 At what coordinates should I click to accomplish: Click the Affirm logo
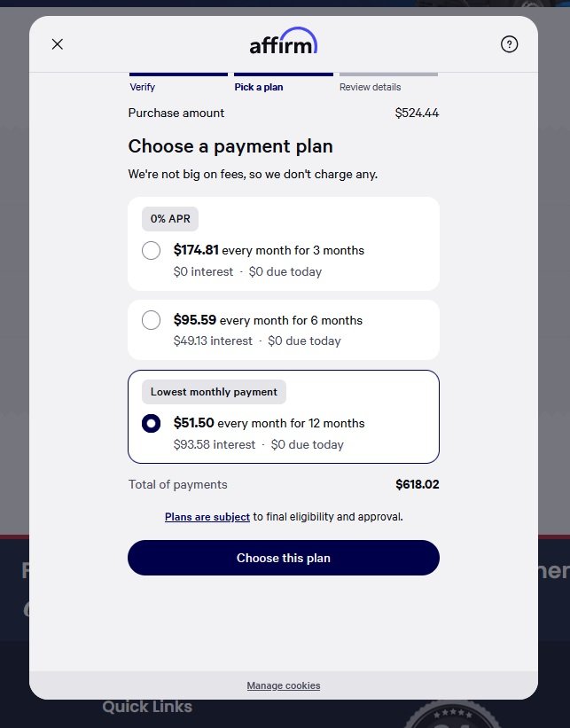pyautogui.click(x=284, y=43)
